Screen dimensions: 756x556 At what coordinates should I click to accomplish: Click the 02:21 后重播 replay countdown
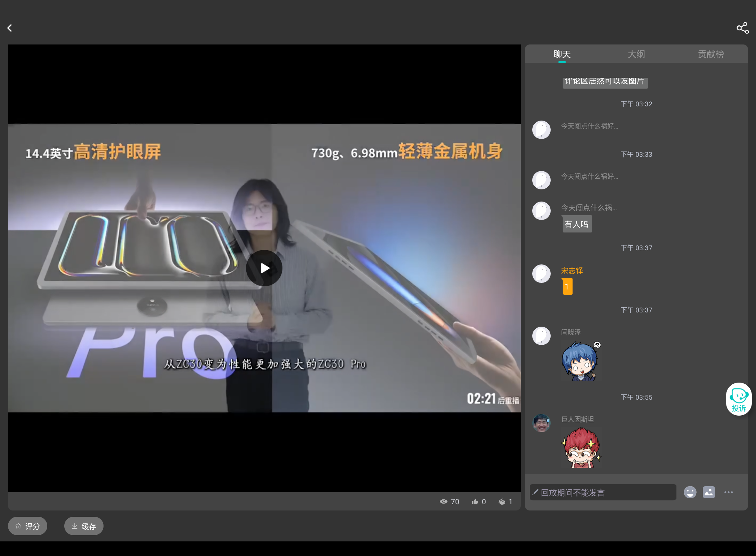493,399
